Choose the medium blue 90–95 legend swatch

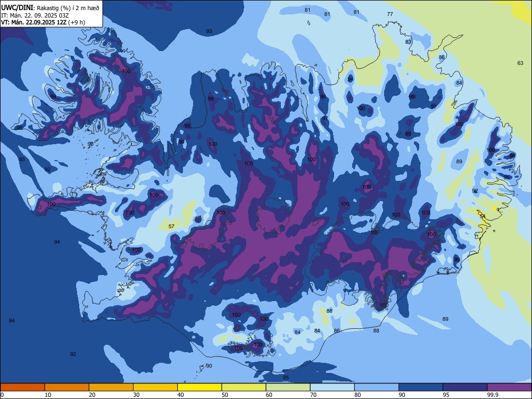click(x=421, y=387)
